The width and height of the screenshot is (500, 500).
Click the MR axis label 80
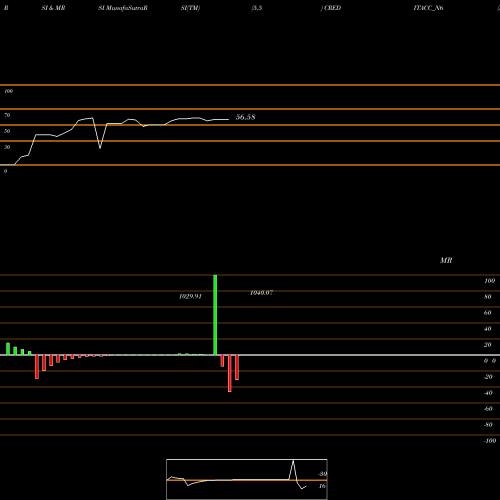tap(488, 297)
